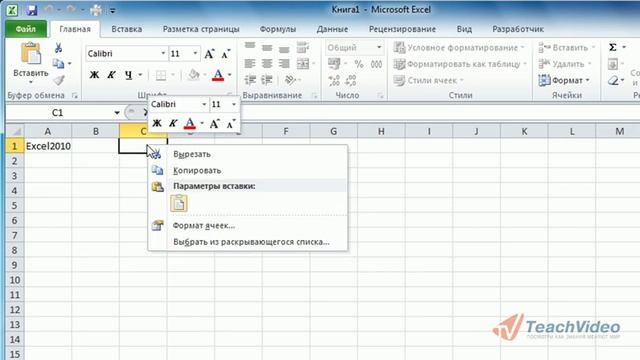Viewport: 640px width, 360px height.
Task: Switch to the Формулы tab
Action: (278, 29)
